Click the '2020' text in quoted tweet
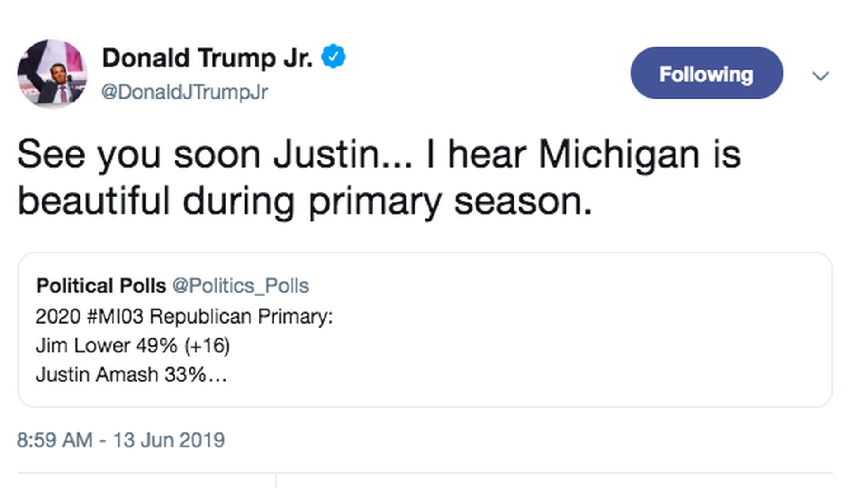868x488 pixels. [58, 316]
